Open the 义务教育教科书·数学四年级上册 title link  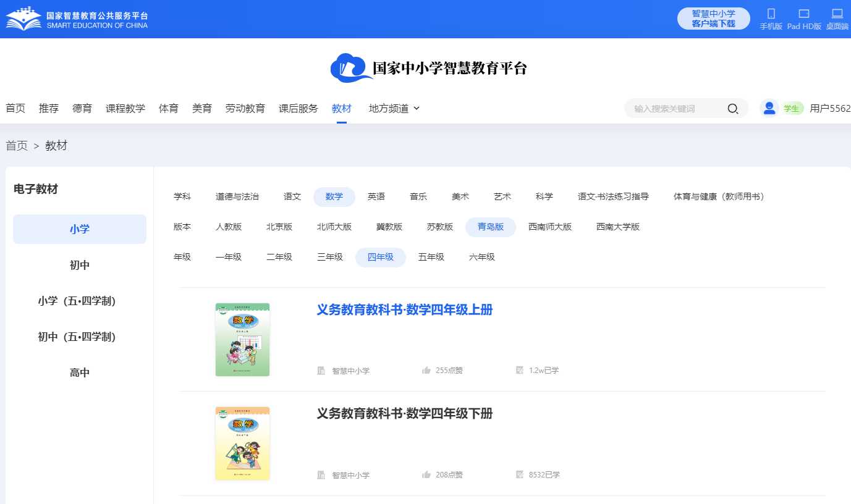click(x=405, y=310)
